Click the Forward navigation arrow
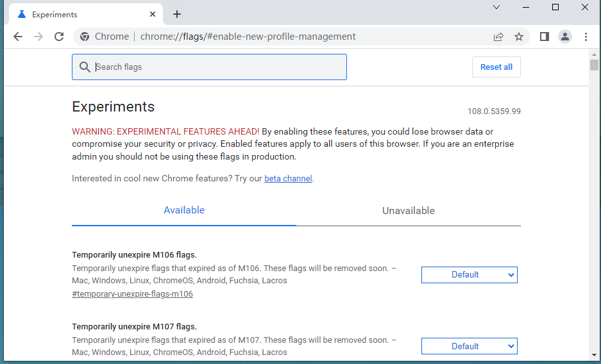The image size is (601, 364). tap(38, 37)
